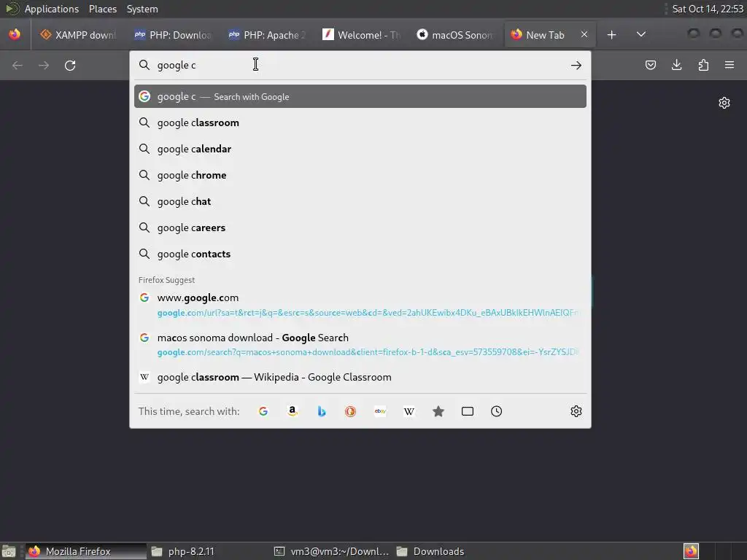Screen dimensions: 747x560
Task: Open the Save to Pocket icon
Action: coord(650,65)
